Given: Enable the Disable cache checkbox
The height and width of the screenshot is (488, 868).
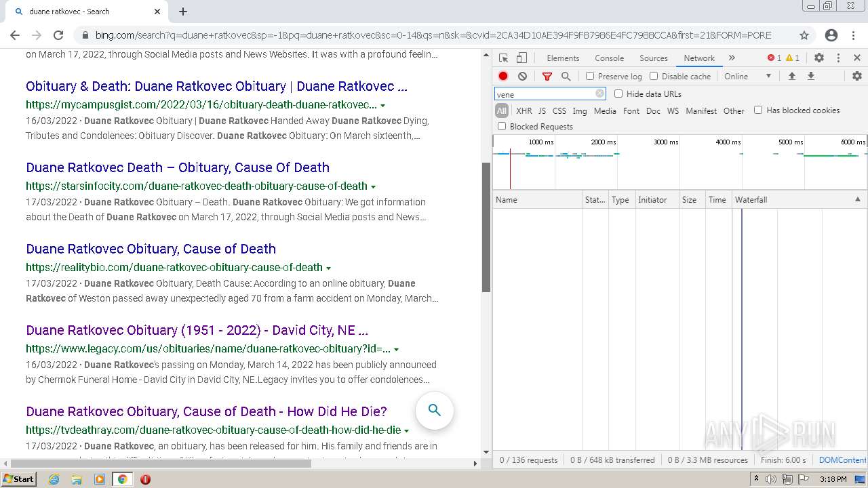Looking at the screenshot, I should (654, 77).
